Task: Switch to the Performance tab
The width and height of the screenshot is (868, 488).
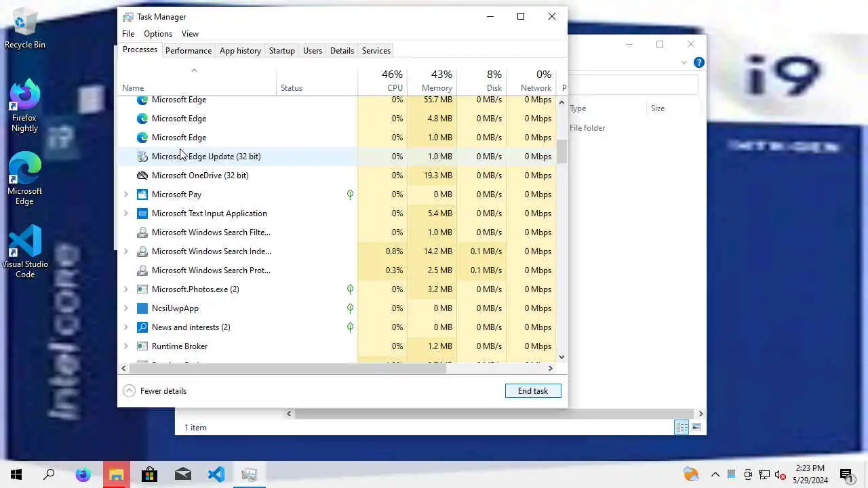Action: [x=189, y=51]
